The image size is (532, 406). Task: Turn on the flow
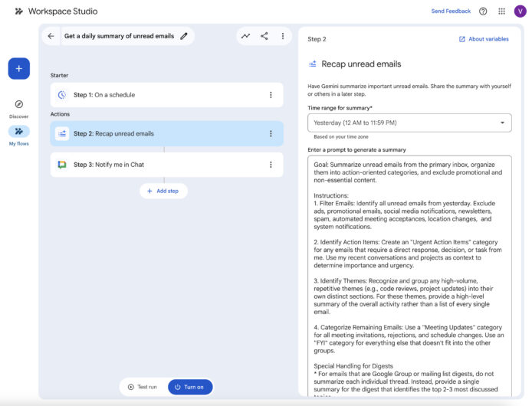[190, 387]
